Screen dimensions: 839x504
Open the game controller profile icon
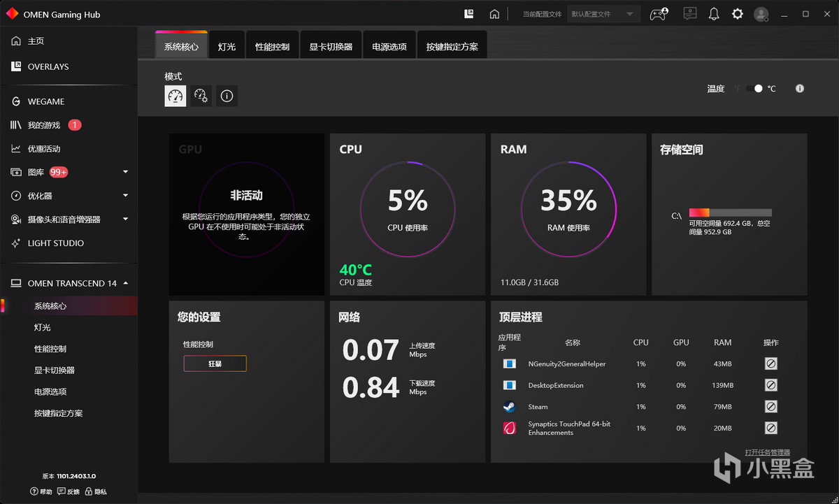click(659, 14)
